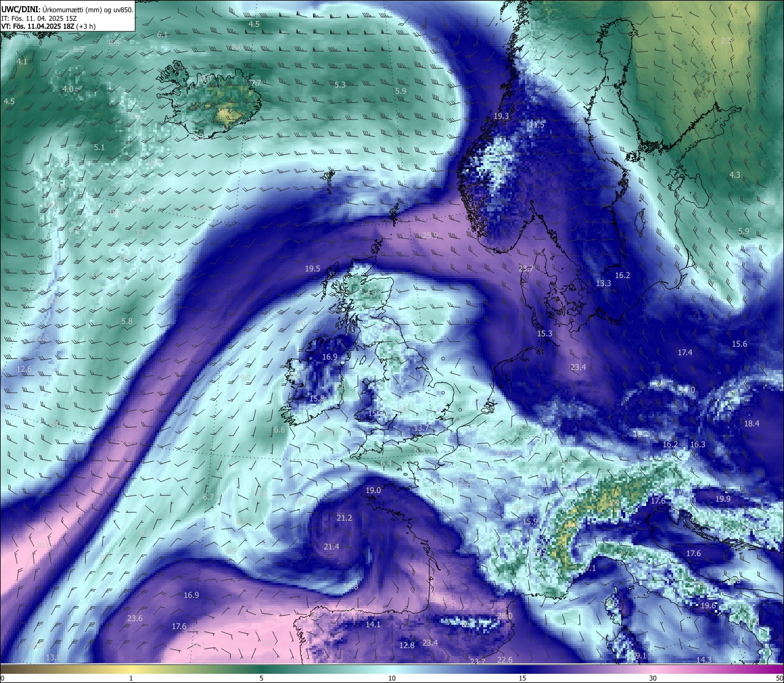Viewport: 784px width, 683px height.
Task: Click the 6.7 value label
Action: 208,497
